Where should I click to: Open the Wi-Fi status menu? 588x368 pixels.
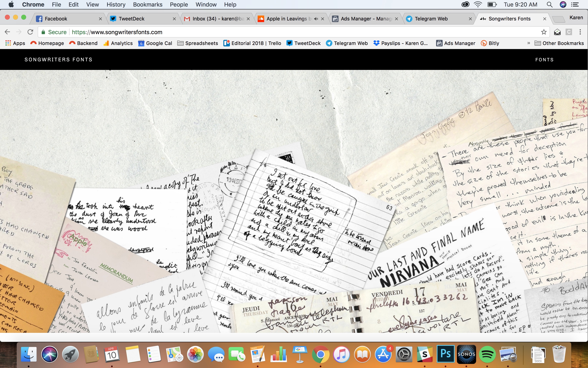point(478,4)
